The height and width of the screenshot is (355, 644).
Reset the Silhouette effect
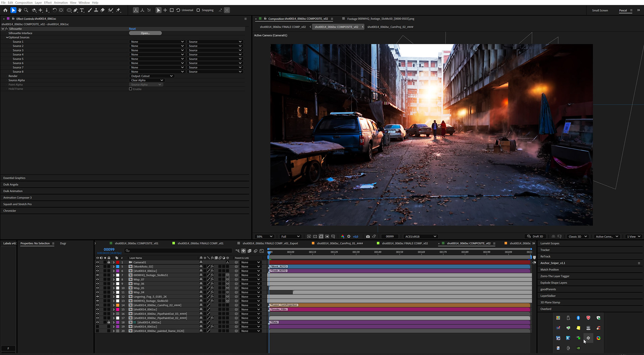click(132, 29)
